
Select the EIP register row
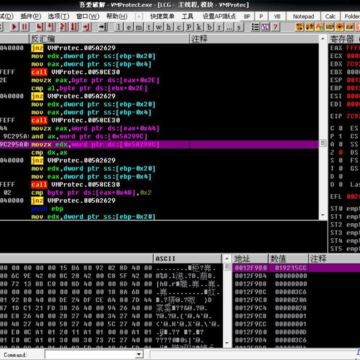coord(345,116)
